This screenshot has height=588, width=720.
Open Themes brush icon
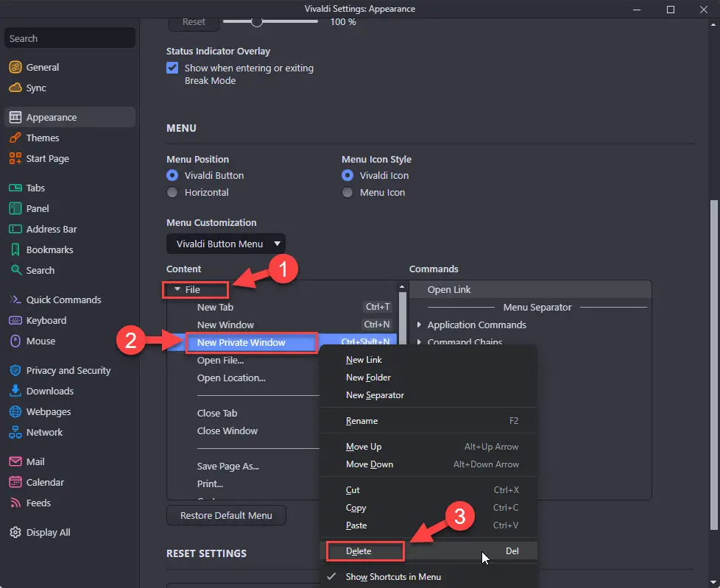[15, 138]
